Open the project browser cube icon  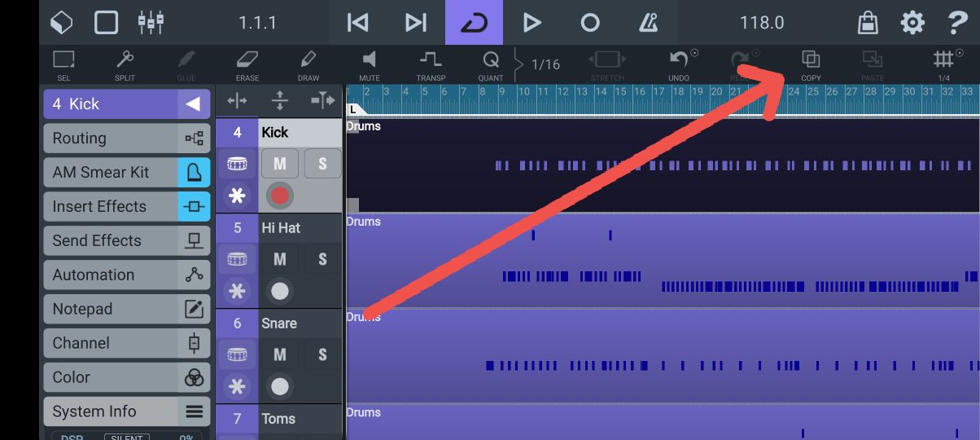pyautogui.click(x=62, y=22)
